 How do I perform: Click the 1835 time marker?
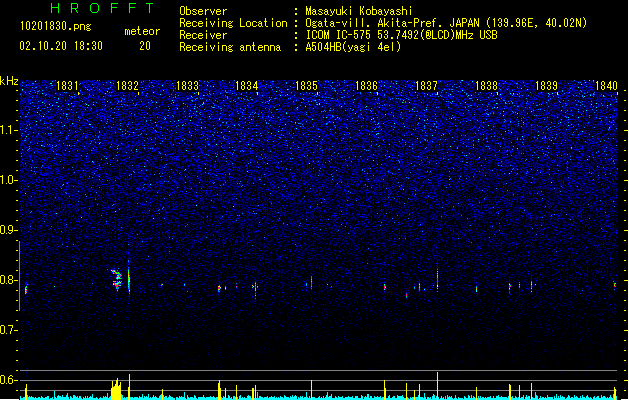[x=306, y=86]
